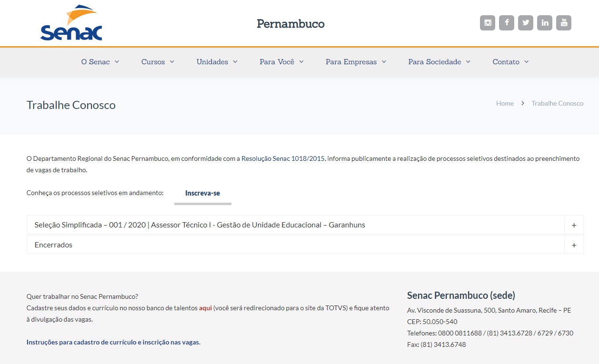Expand the Encerrados plus icon
The height and width of the screenshot is (364, 599).
click(574, 245)
